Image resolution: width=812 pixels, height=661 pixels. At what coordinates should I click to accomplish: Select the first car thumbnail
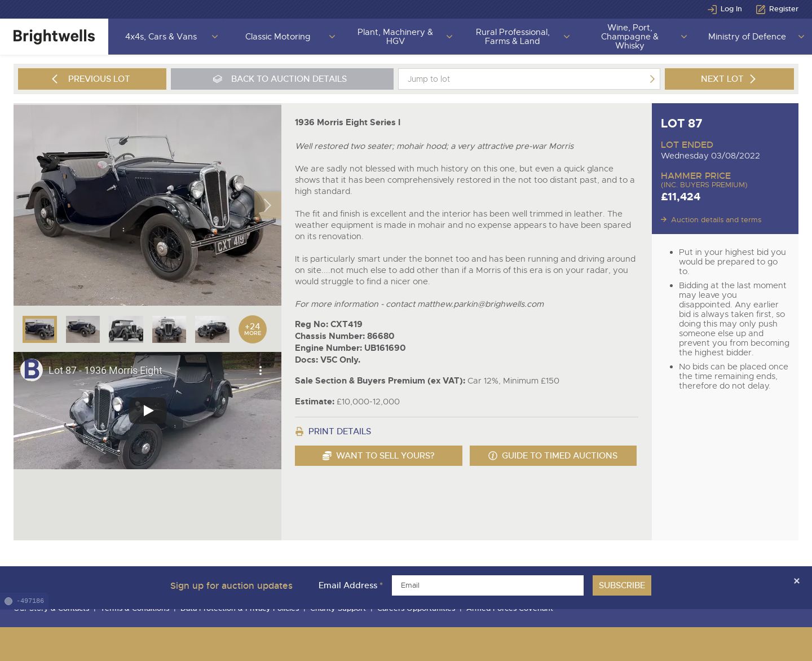39,329
